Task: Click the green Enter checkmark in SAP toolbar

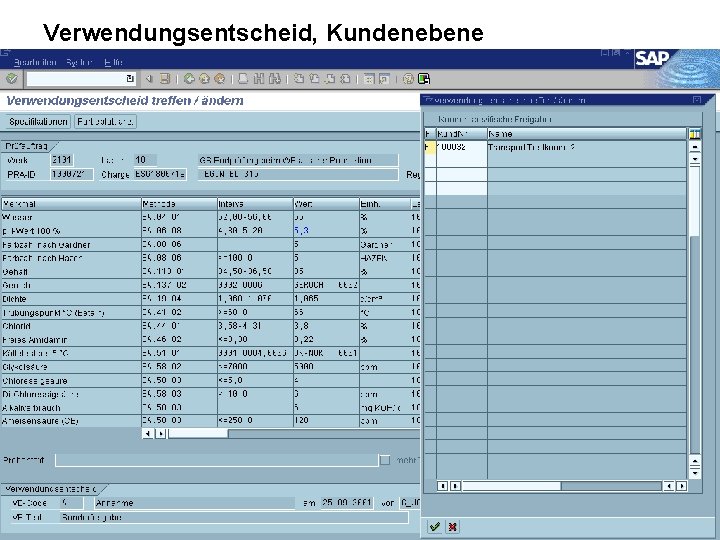Action: (11, 79)
